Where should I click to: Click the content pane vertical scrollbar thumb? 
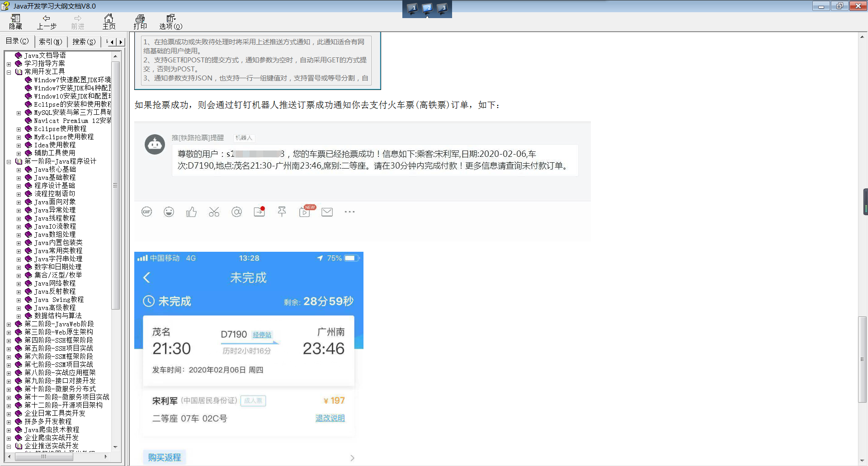point(862,360)
